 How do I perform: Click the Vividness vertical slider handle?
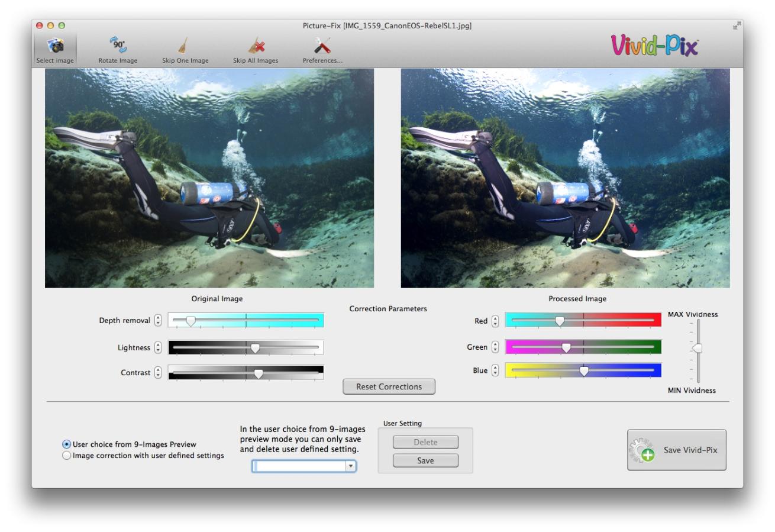coord(697,349)
